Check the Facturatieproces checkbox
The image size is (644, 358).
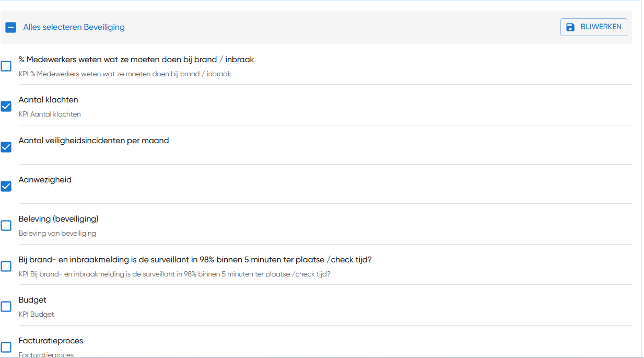6,347
